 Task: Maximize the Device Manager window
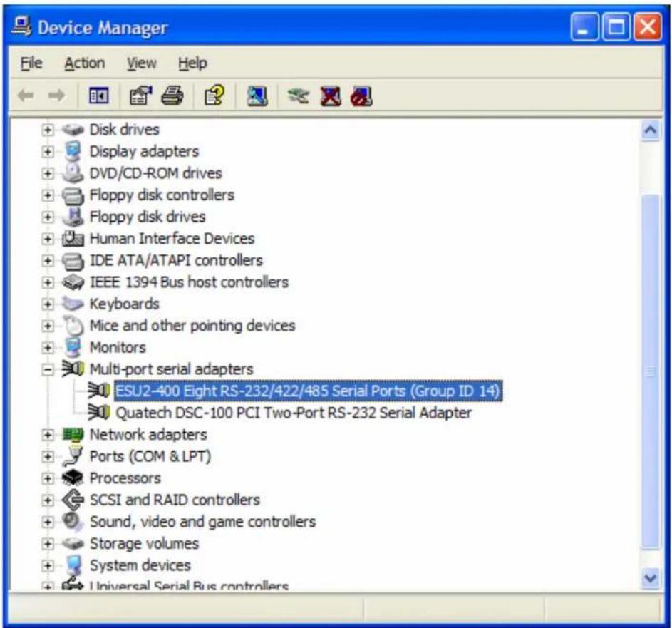[x=616, y=27]
